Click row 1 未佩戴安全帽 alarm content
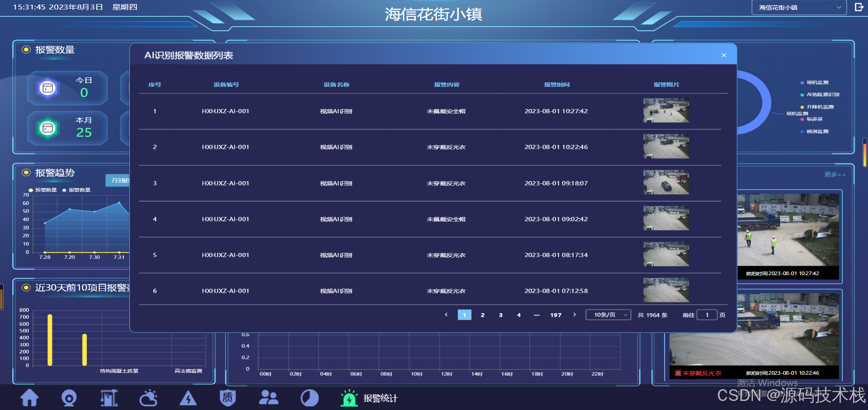The width and height of the screenshot is (868, 410). (446, 111)
